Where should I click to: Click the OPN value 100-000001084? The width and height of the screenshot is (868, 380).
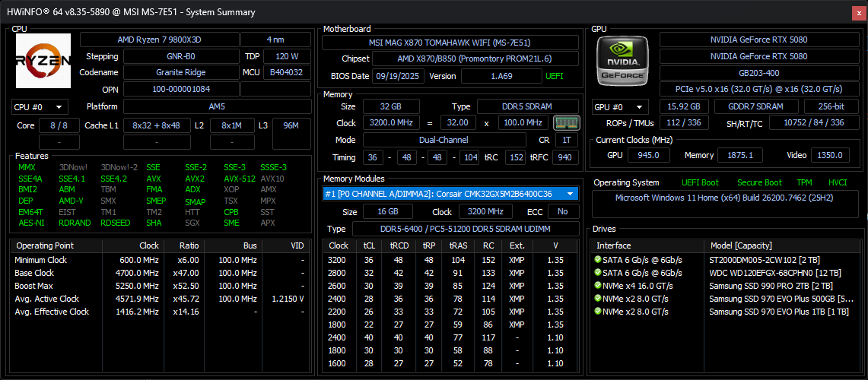180,89
